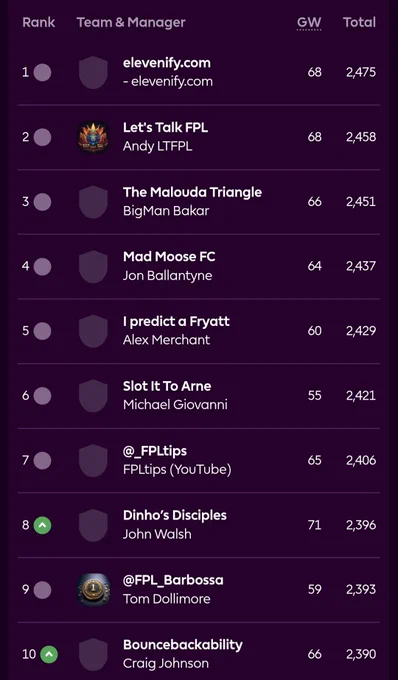This screenshot has width=398, height=680.
Task: Click the GW column header
Action: pyautogui.click(x=309, y=23)
